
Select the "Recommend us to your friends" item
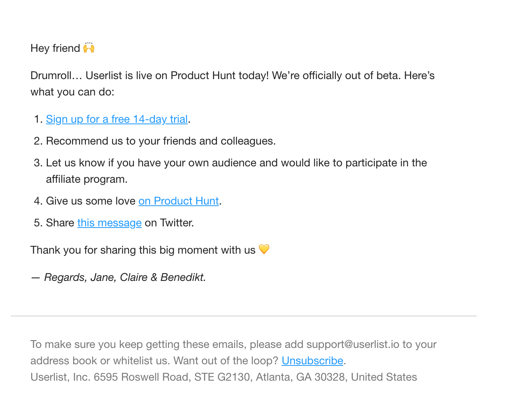click(160, 141)
